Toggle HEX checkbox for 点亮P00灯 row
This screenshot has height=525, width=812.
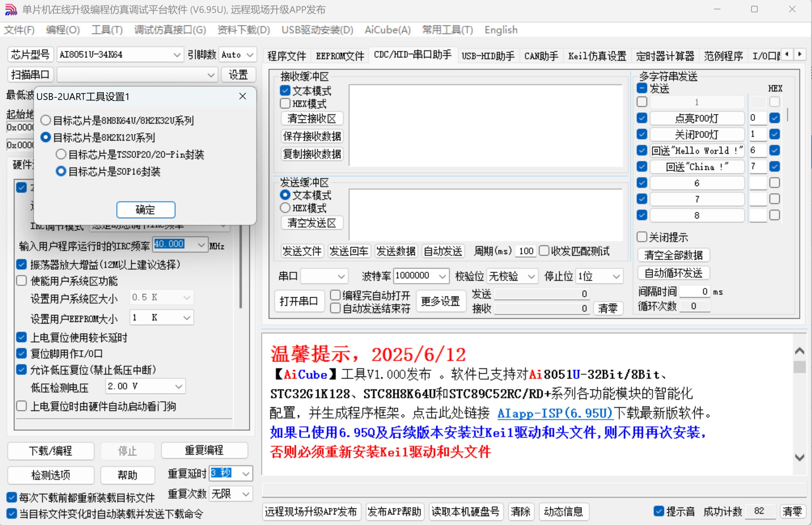click(774, 118)
